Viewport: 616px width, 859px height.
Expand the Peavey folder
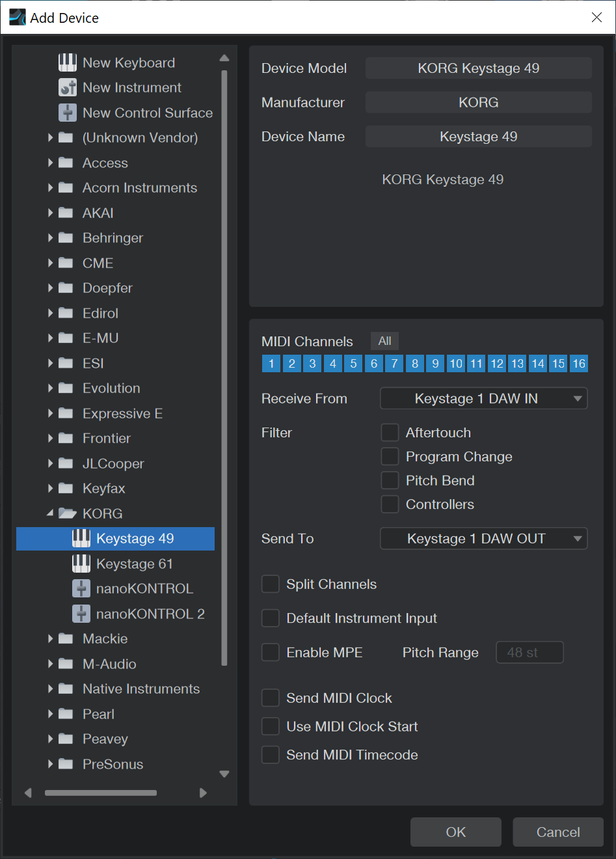pyautogui.click(x=50, y=739)
